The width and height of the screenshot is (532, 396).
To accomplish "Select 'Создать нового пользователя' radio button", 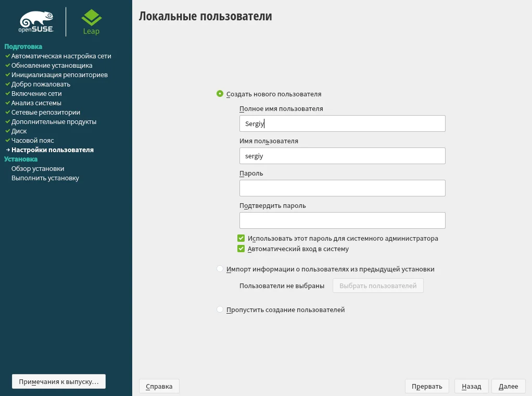I will click(220, 94).
